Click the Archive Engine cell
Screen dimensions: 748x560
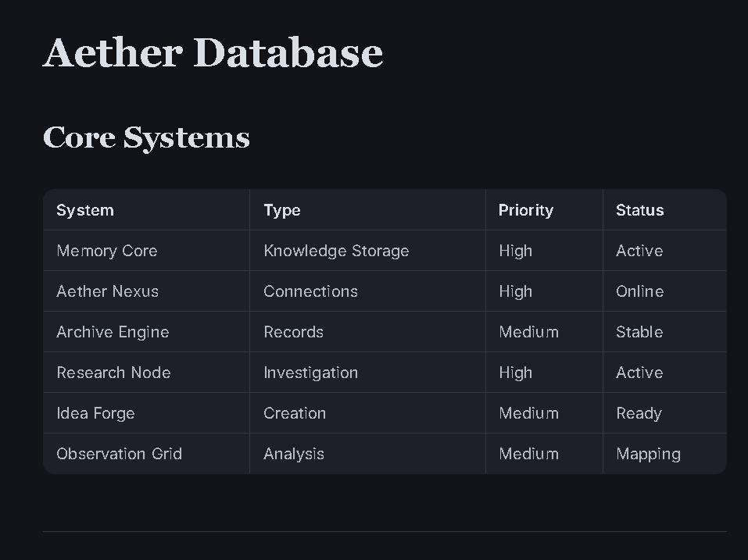146,332
